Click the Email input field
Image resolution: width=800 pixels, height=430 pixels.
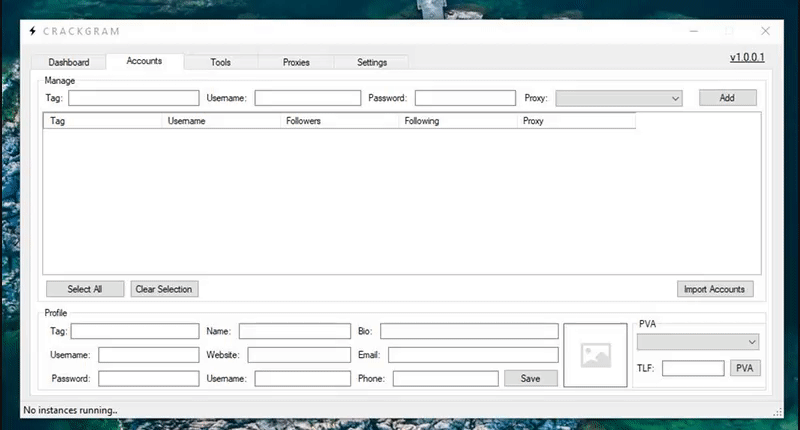tap(473, 355)
